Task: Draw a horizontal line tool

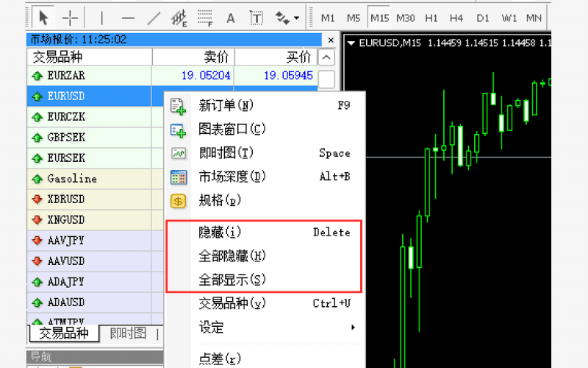Action: 128,18
